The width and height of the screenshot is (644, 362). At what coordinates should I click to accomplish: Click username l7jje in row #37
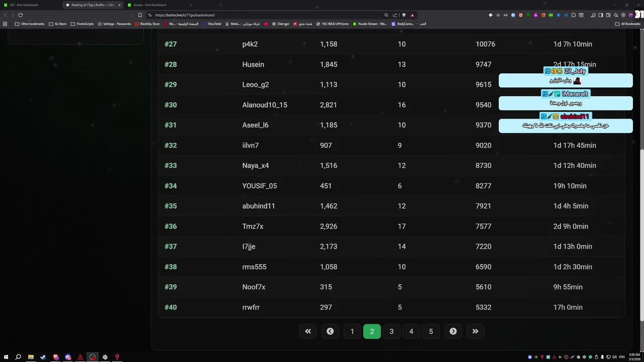[x=249, y=246]
